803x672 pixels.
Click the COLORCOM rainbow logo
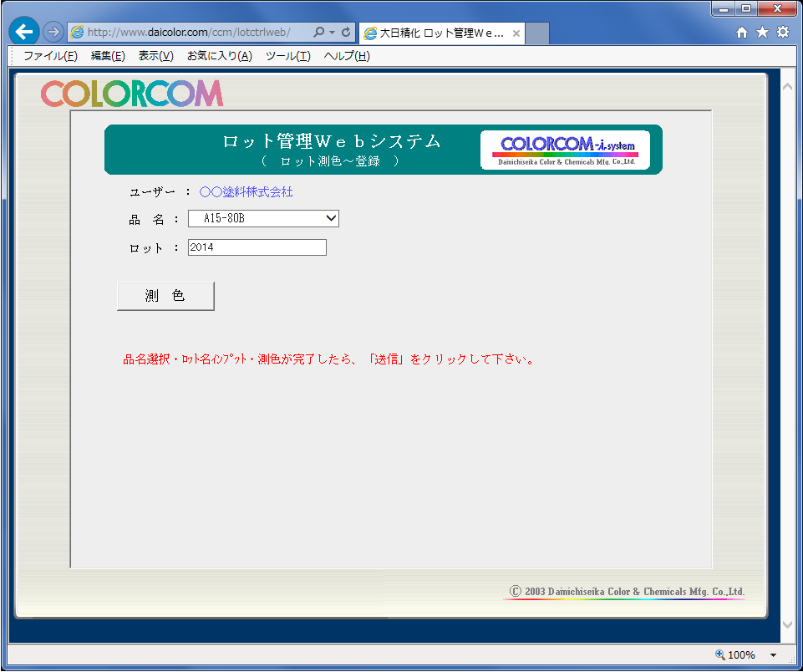132,94
